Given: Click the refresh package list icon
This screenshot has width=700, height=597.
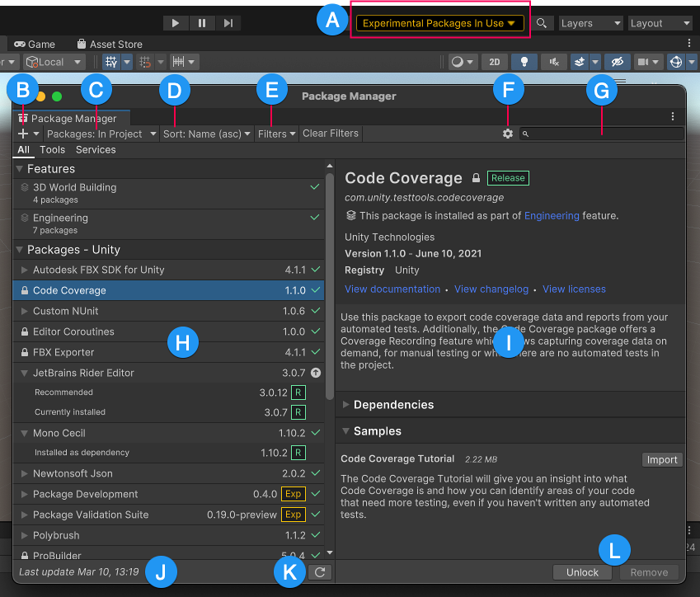Looking at the screenshot, I should [x=319, y=571].
